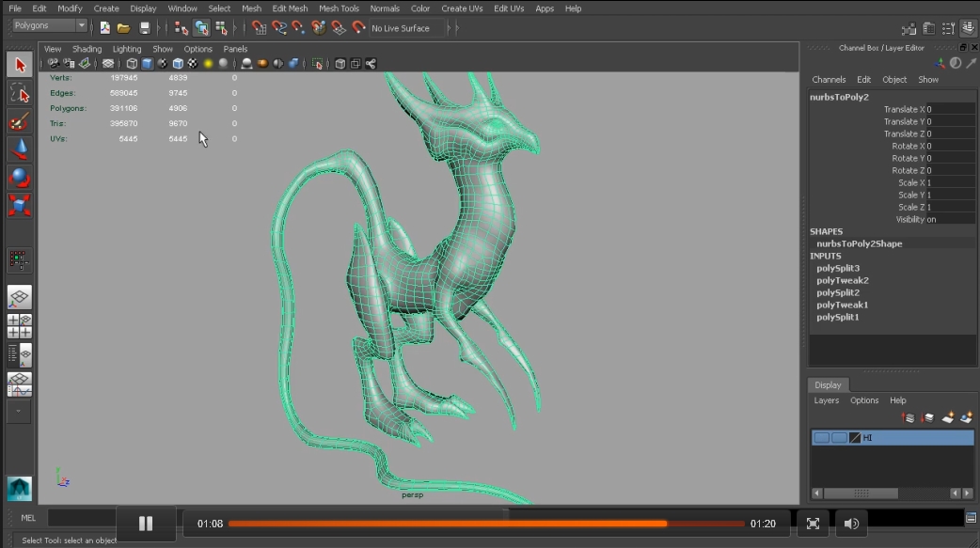The height and width of the screenshot is (548, 980).
Task: Activate the Scale tool cube icon
Action: (20, 205)
